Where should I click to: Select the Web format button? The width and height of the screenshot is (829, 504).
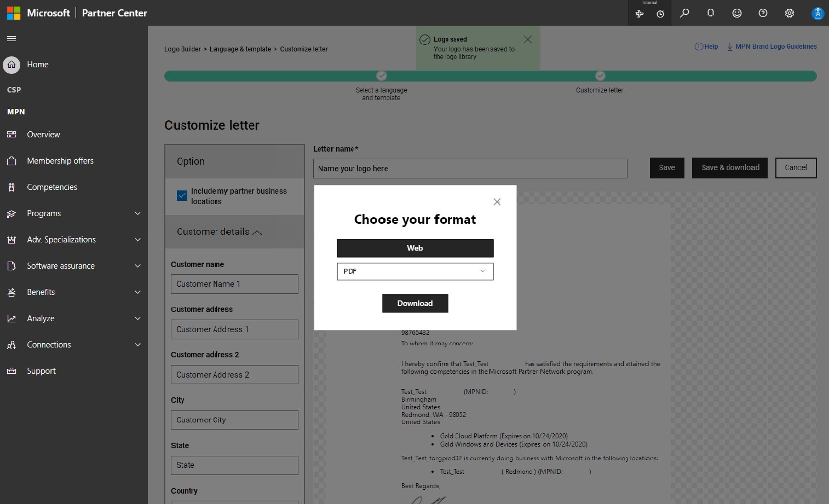[415, 248]
